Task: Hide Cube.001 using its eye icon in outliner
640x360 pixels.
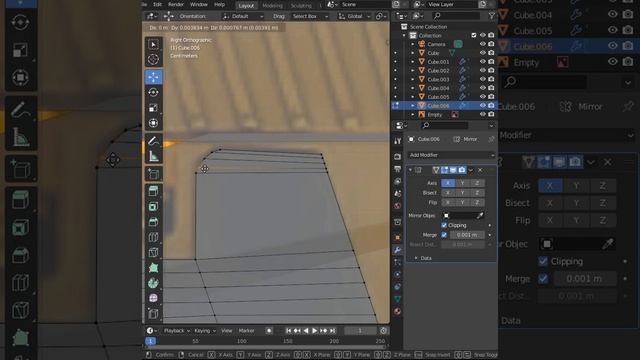Action: [x=482, y=62]
